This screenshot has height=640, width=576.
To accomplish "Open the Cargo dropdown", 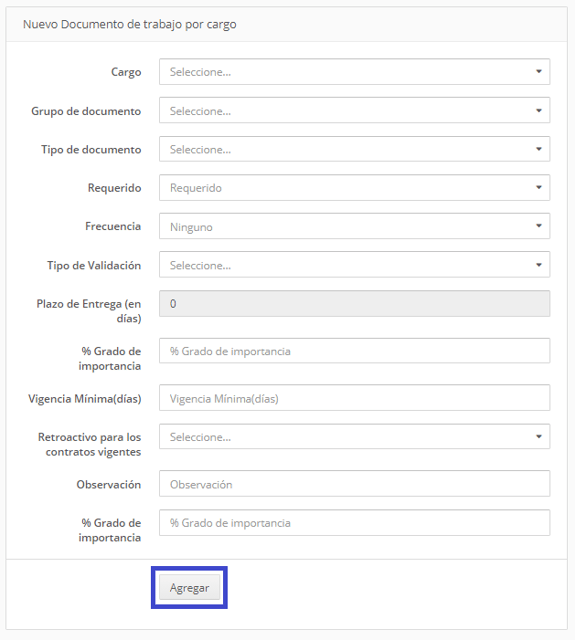I will click(354, 72).
